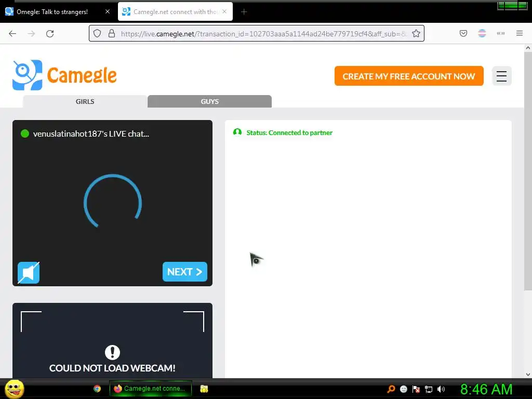This screenshot has width=532, height=399.
Task: Click the Status: Connected to partner text
Action: (289, 132)
